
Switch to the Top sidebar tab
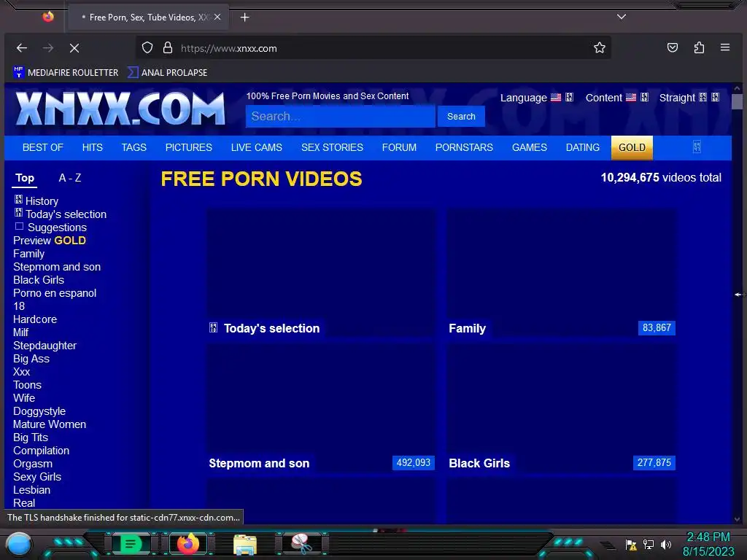tap(25, 178)
